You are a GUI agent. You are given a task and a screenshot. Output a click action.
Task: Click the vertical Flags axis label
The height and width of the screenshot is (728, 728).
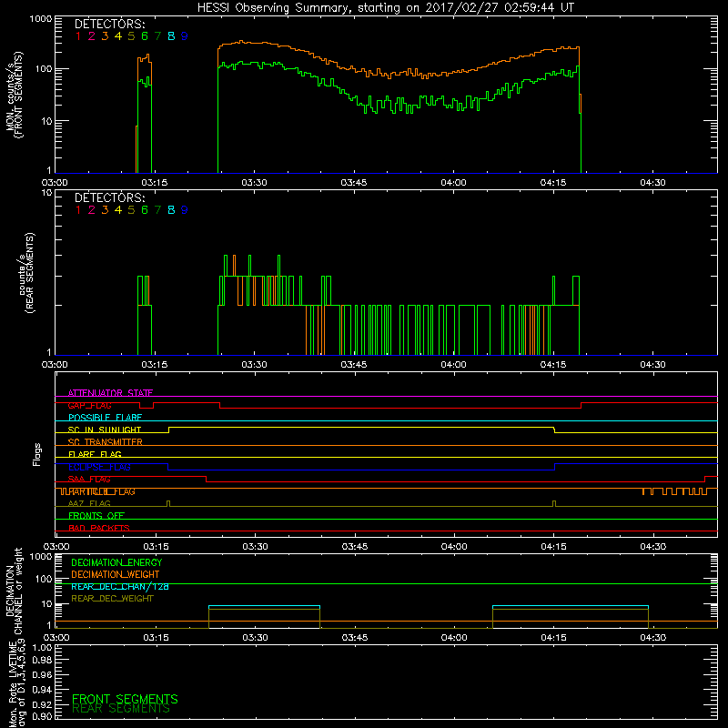point(37,454)
